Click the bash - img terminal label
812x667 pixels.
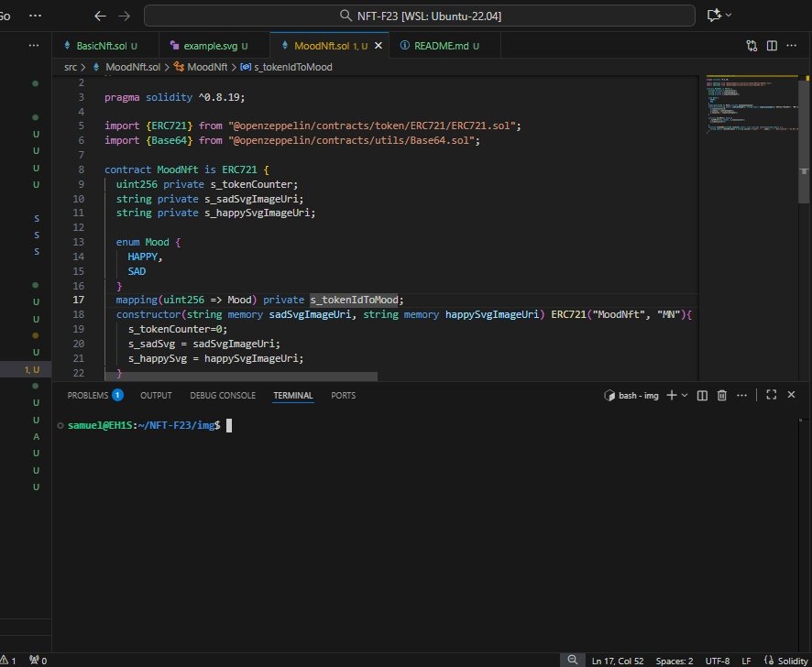point(631,395)
